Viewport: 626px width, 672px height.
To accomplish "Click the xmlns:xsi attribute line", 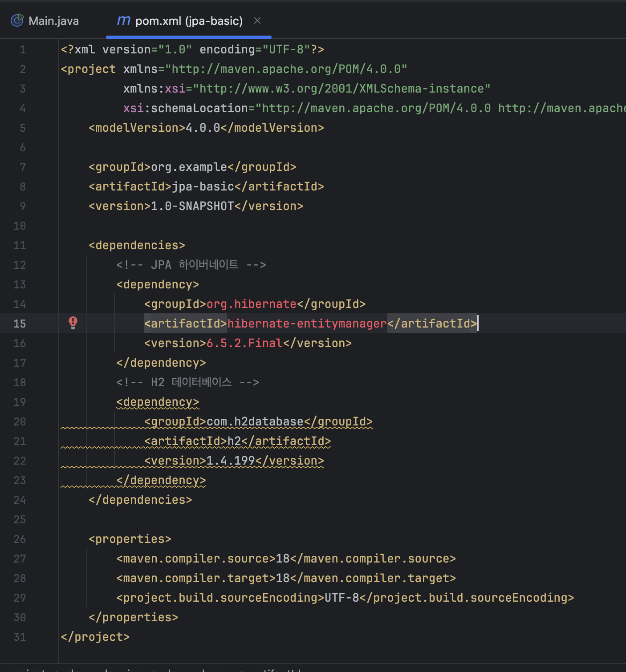I will point(307,89).
